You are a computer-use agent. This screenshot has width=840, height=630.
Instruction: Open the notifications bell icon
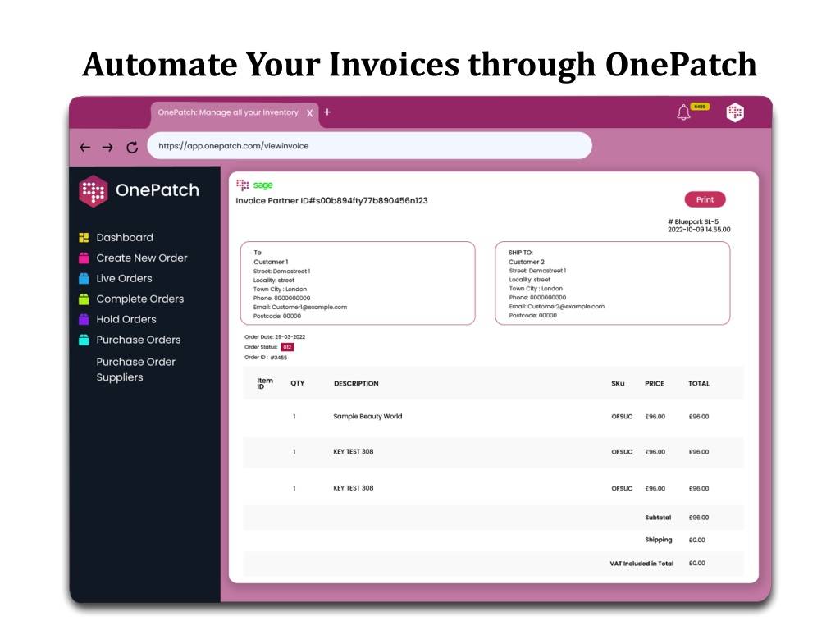pyautogui.click(x=683, y=112)
